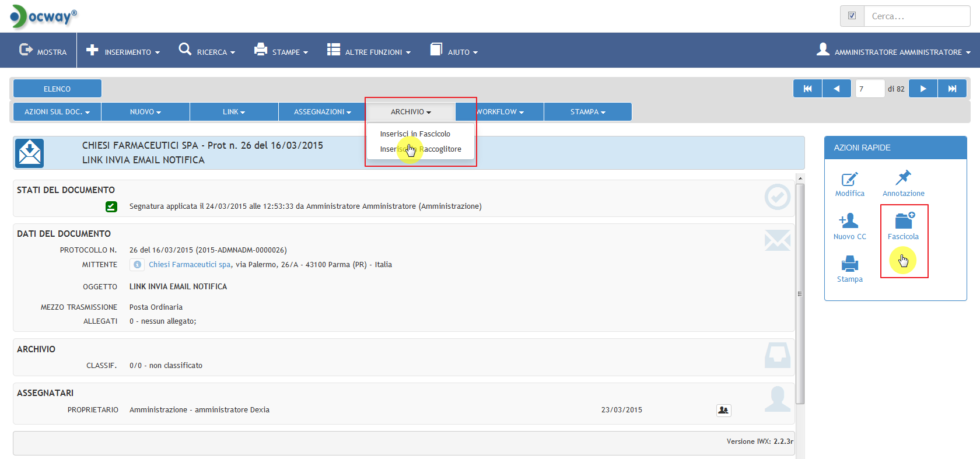Expand the Azioni sul Doc. dropdown
The image size is (980, 459).
[x=57, y=112]
